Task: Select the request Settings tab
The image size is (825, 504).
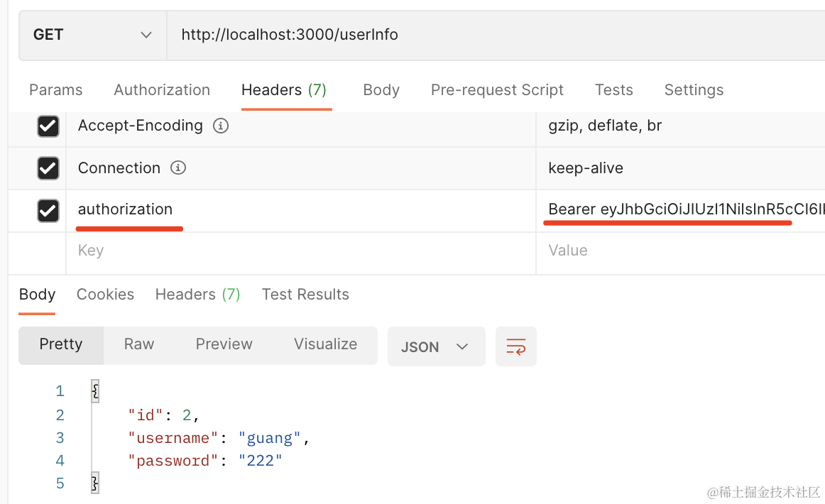Action: click(694, 90)
